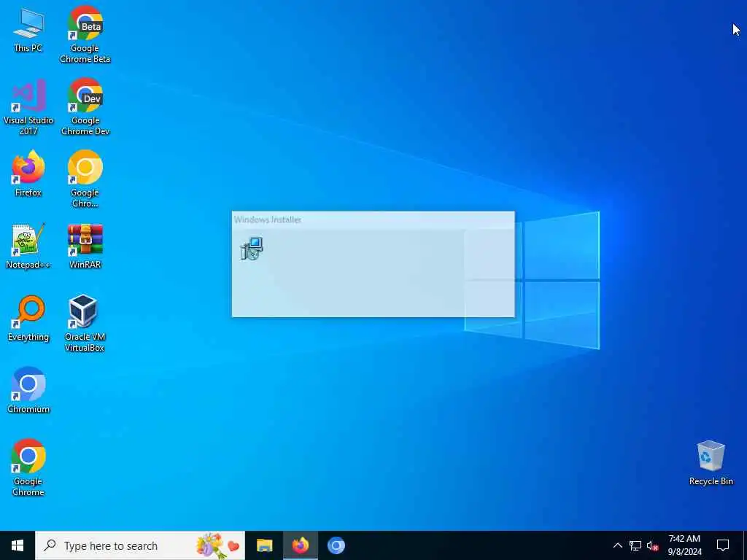
Task: Open the taskbar clock and date
Action: (x=684, y=545)
